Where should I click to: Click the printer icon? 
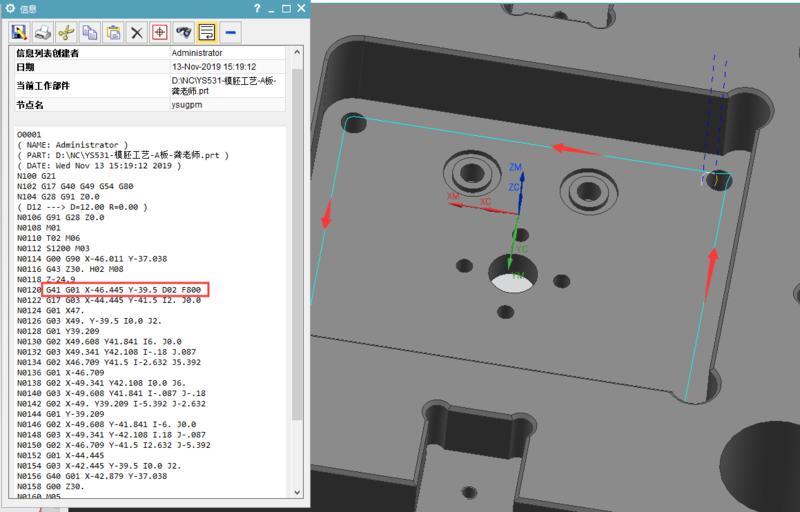click(42, 33)
